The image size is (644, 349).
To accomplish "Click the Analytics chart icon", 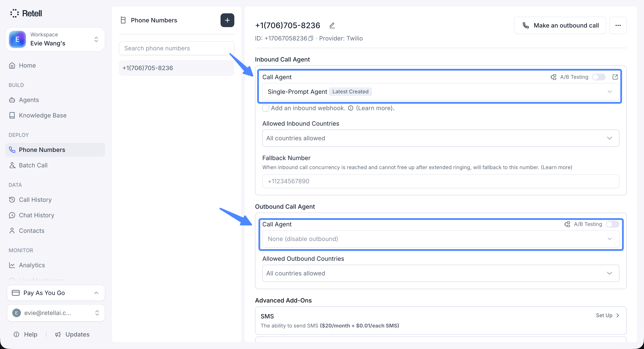I will click(12, 265).
